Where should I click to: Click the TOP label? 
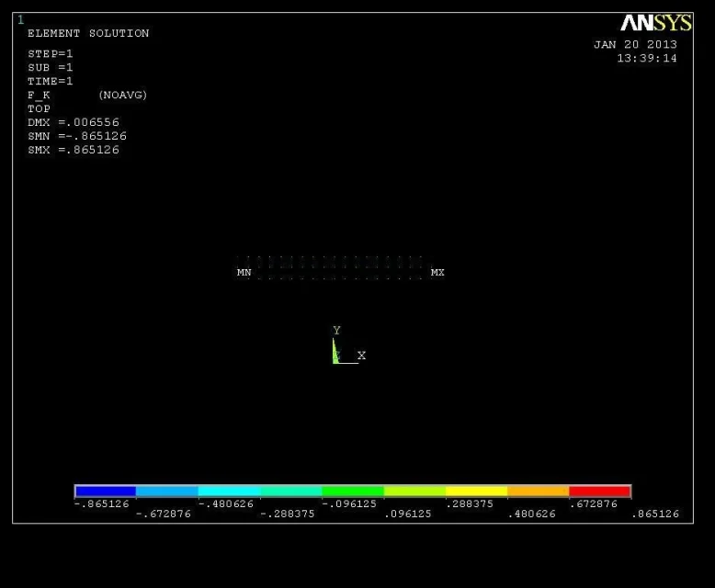pos(39,108)
